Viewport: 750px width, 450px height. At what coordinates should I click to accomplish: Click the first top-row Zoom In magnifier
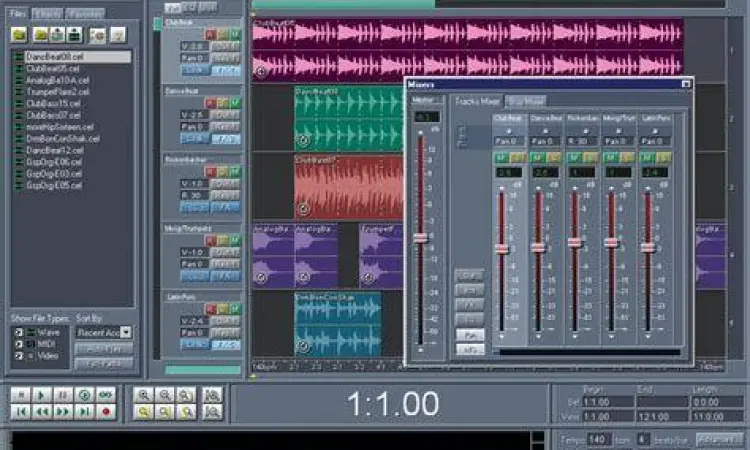[x=143, y=395]
